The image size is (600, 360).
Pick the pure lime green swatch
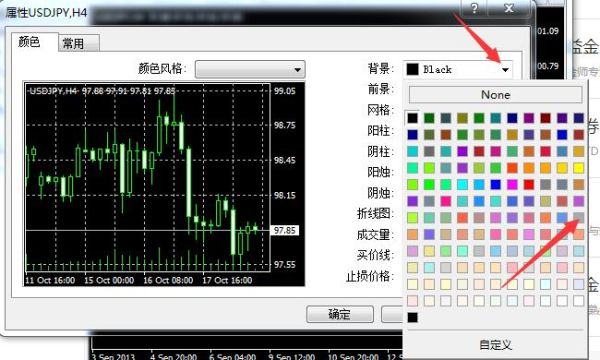pyautogui.click(x=429, y=184)
